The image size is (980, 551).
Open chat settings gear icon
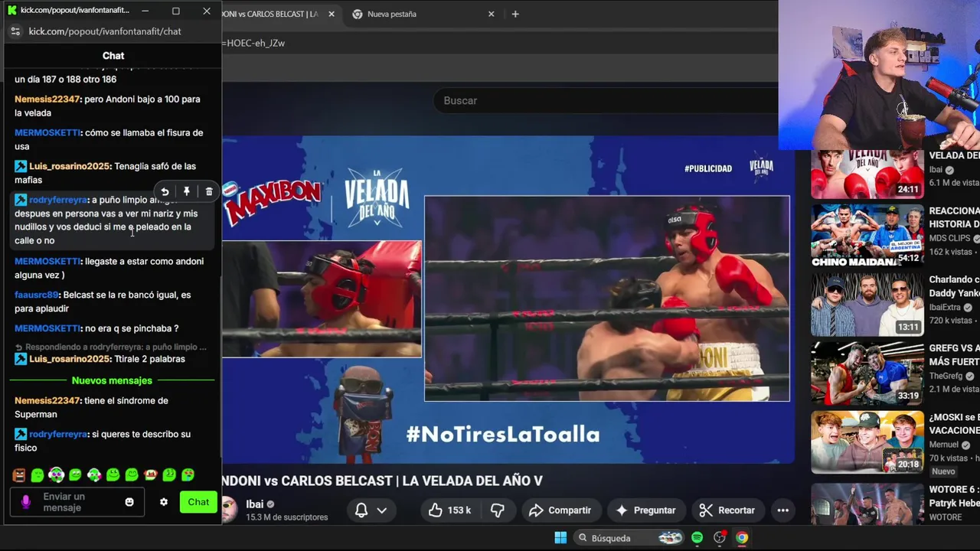[x=163, y=502]
